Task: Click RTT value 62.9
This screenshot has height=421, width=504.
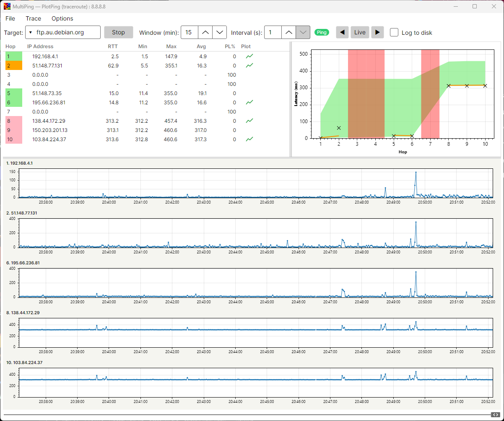Action: (113, 65)
